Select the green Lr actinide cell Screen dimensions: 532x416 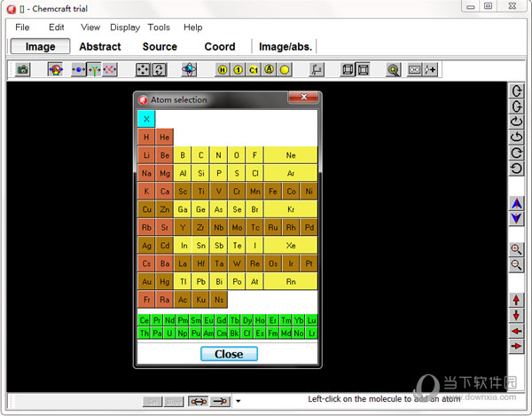coord(311,334)
